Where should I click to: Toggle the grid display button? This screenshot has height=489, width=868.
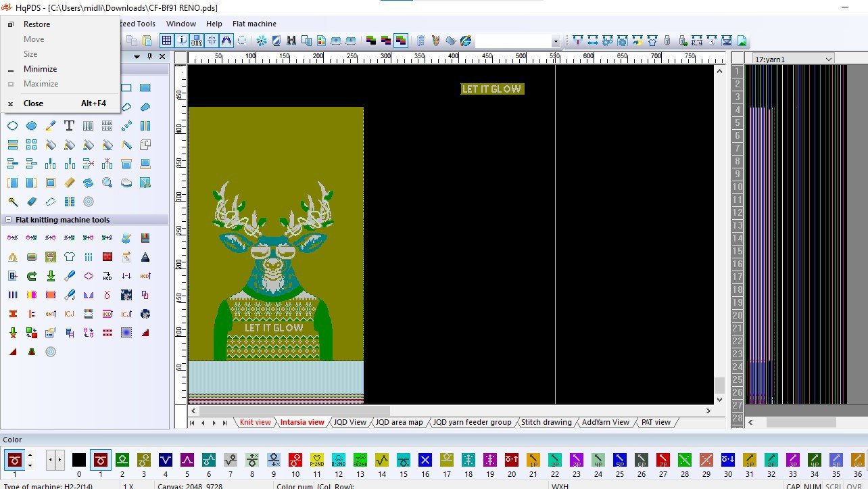click(166, 41)
